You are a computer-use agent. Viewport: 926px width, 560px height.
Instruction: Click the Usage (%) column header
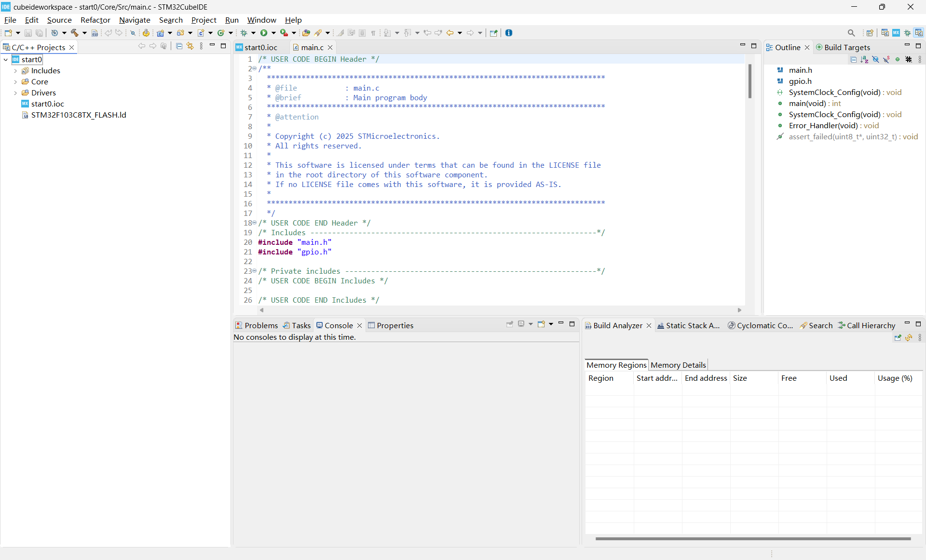[898, 378]
